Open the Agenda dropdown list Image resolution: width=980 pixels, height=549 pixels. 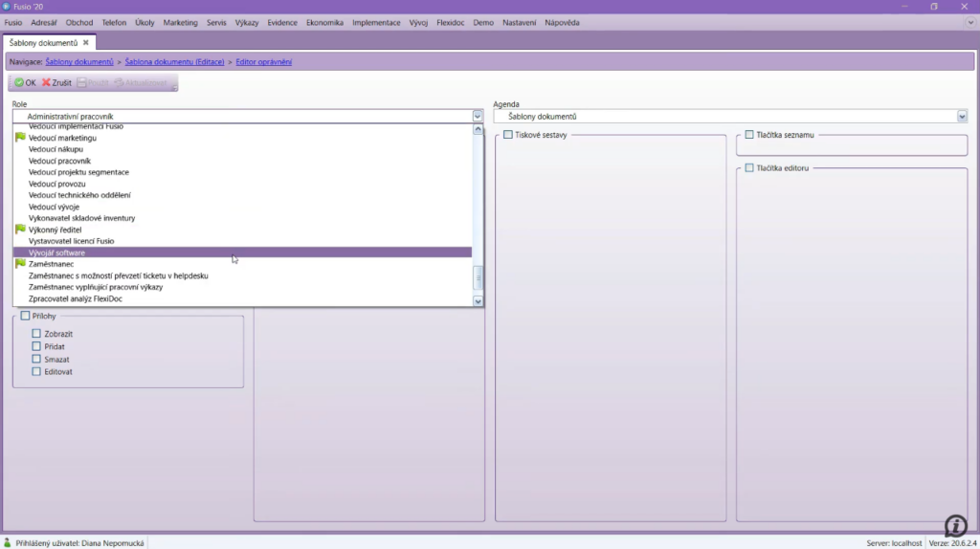962,117
